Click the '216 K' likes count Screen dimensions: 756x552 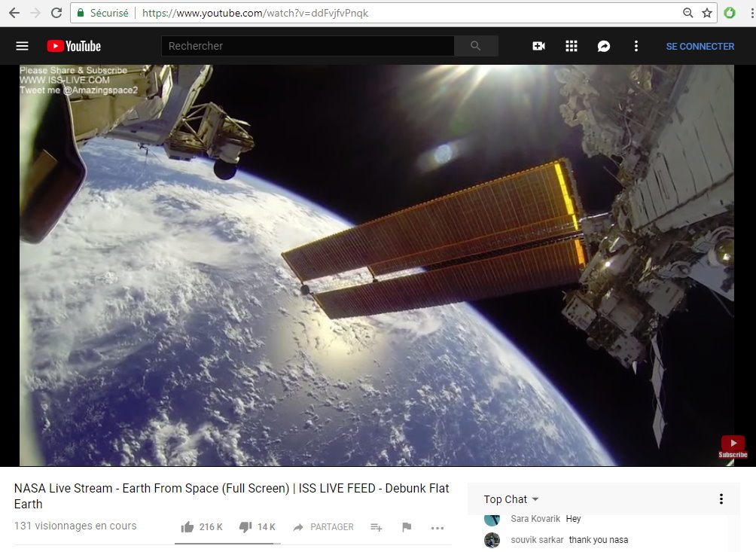(x=211, y=527)
